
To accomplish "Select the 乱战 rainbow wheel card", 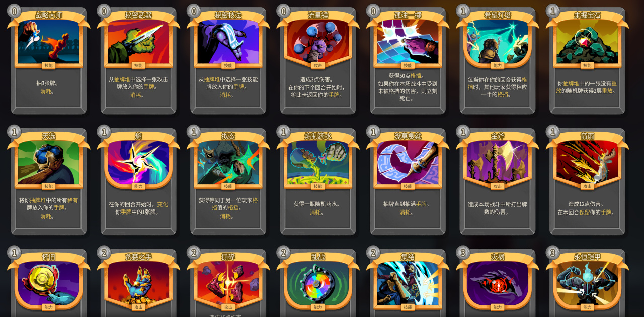I will pyautogui.click(x=318, y=282).
